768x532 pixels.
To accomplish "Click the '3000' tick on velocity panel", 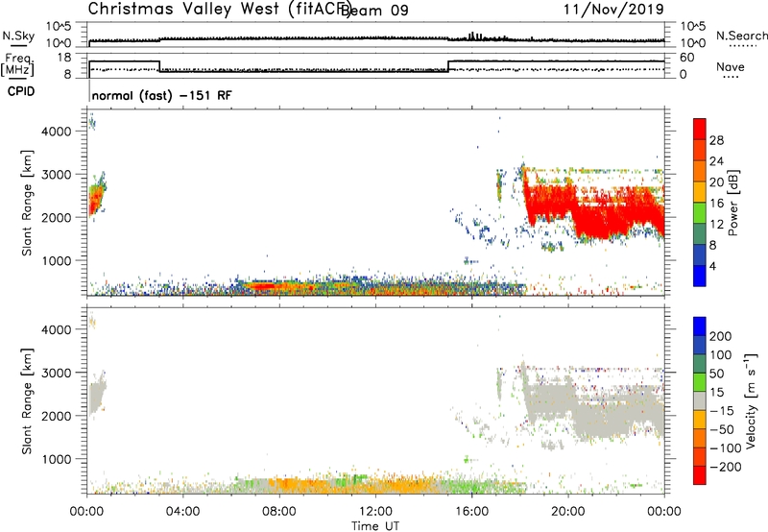I will point(56,373).
